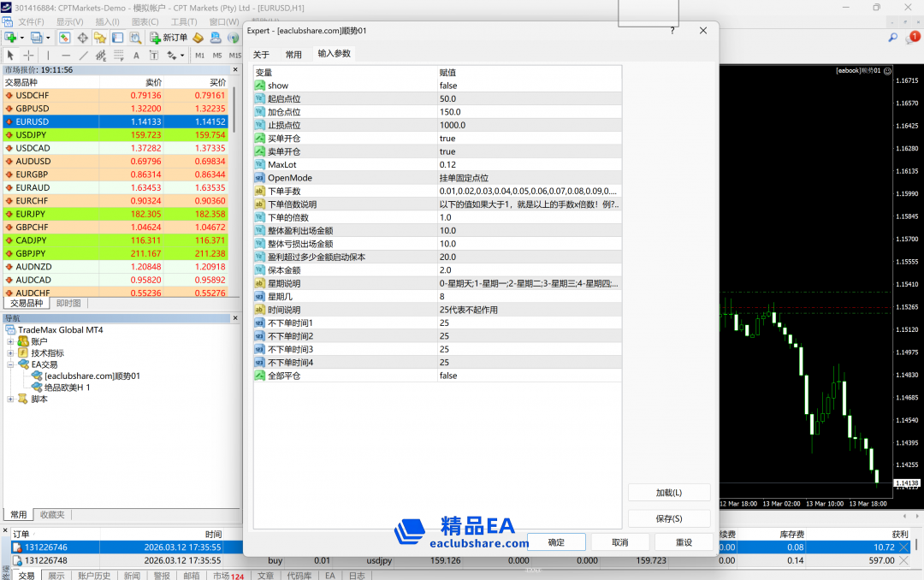924x580 pixels.
Task: Open the Navigator panel star-folder icon
Action: pyautogui.click(x=100, y=38)
